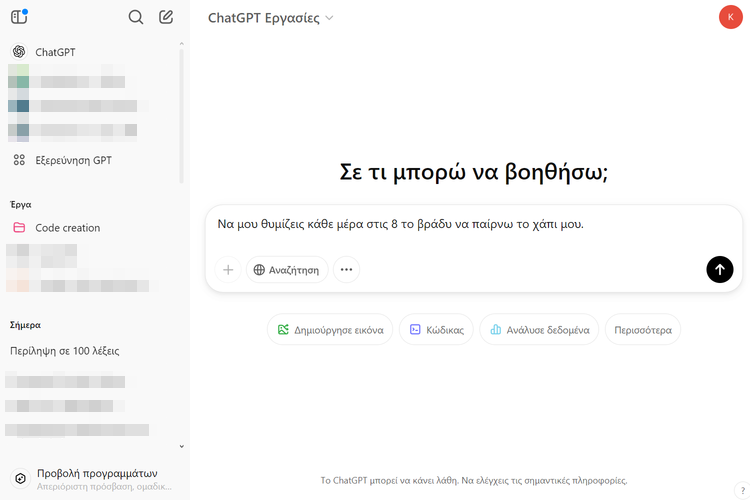The image size is (750, 500).
Task: Send the message with arrow button
Action: [719, 269]
